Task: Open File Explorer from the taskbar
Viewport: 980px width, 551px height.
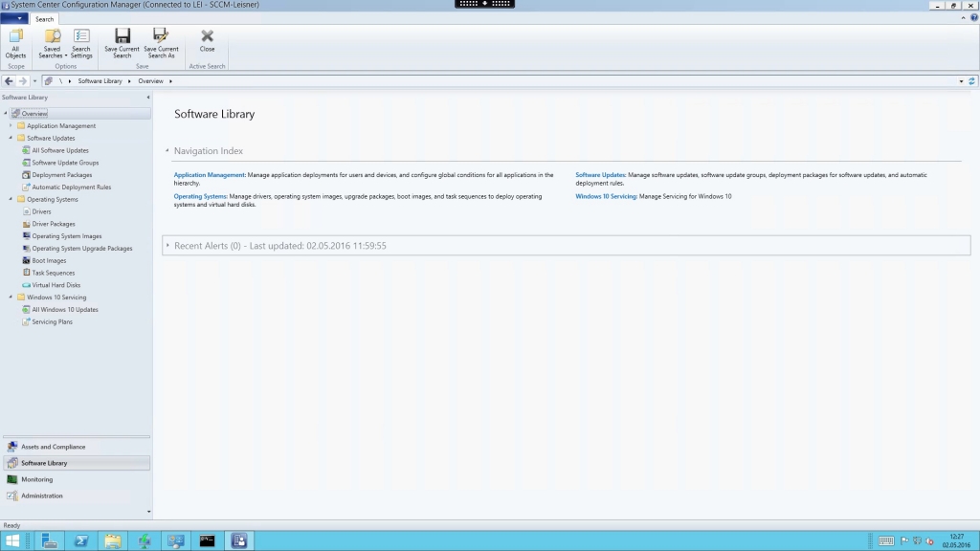Action: [113, 540]
